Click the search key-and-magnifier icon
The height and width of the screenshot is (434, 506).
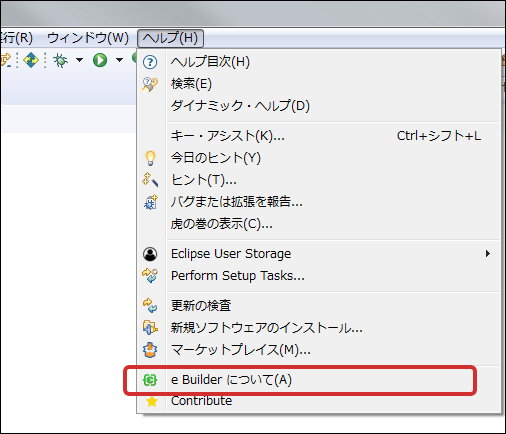pos(150,84)
